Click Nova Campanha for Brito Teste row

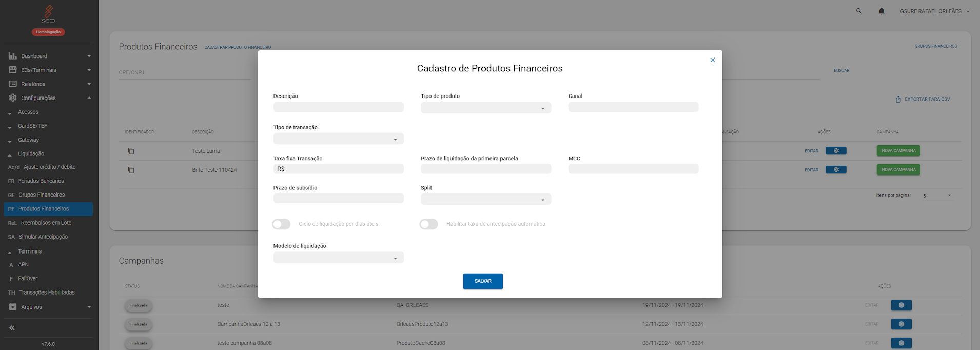[898, 170]
